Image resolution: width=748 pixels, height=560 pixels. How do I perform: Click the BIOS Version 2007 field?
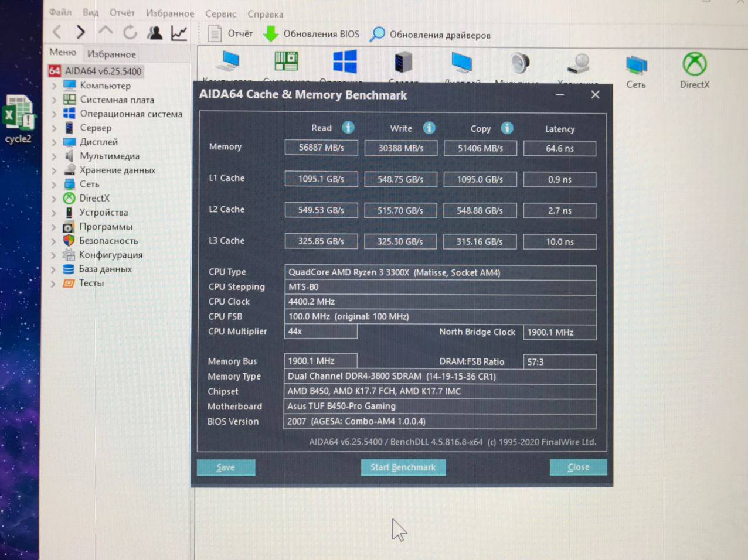tap(440, 421)
